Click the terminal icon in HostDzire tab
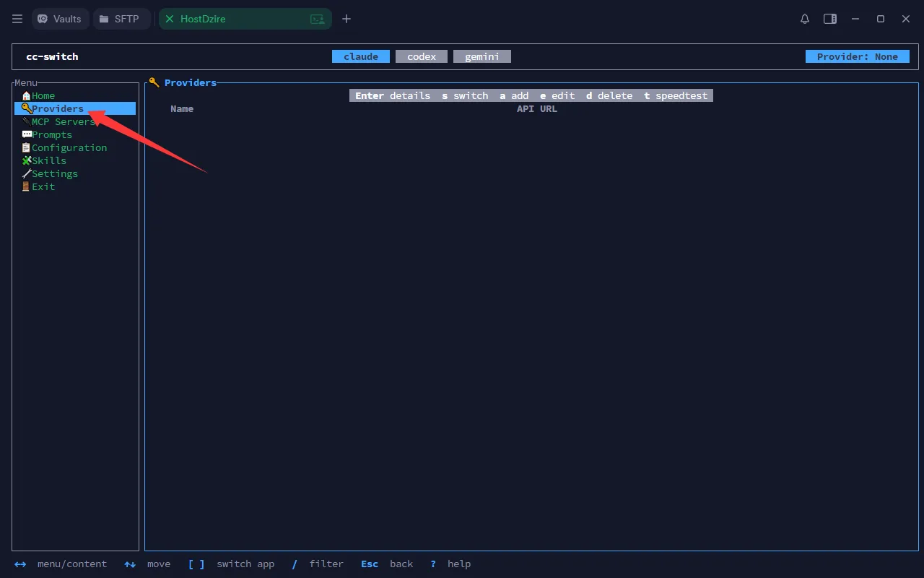924x578 pixels. 317,20
